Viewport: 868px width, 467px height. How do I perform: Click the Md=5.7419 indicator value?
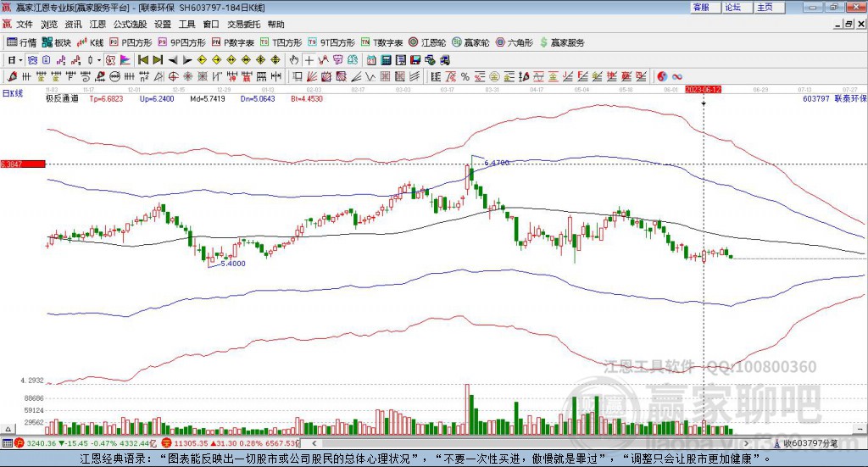click(x=208, y=98)
